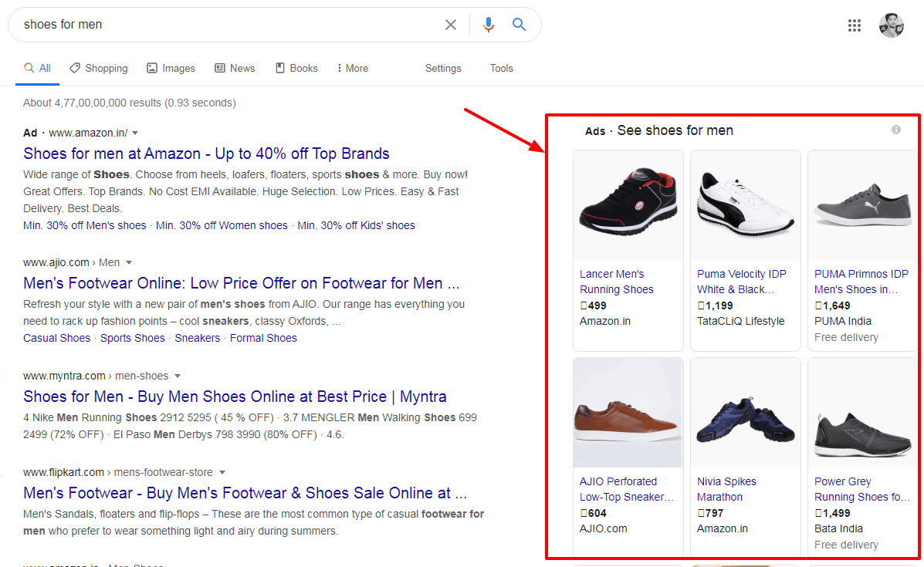The height and width of the screenshot is (567, 924).
Task: Switch to the News tab
Action: pyautogui.click(x=235, y=69)
